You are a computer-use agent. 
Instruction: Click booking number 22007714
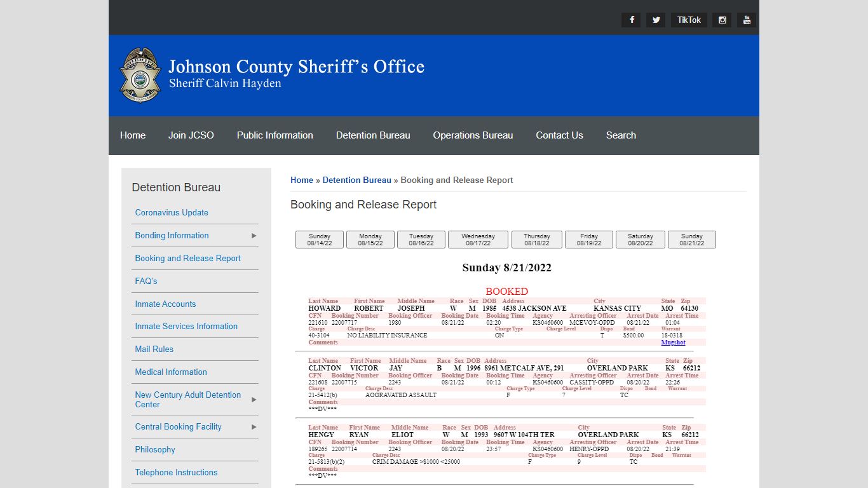[x=344, y=449]
